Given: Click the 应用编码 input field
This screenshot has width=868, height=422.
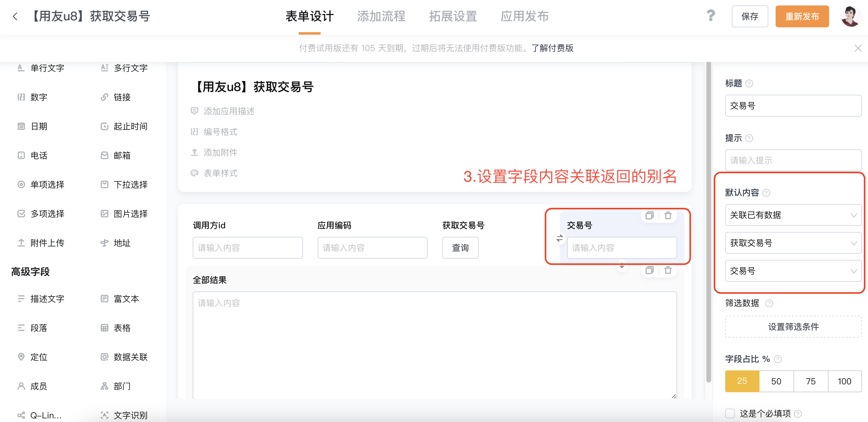Looking at the screenshot, I should point(372,248).
